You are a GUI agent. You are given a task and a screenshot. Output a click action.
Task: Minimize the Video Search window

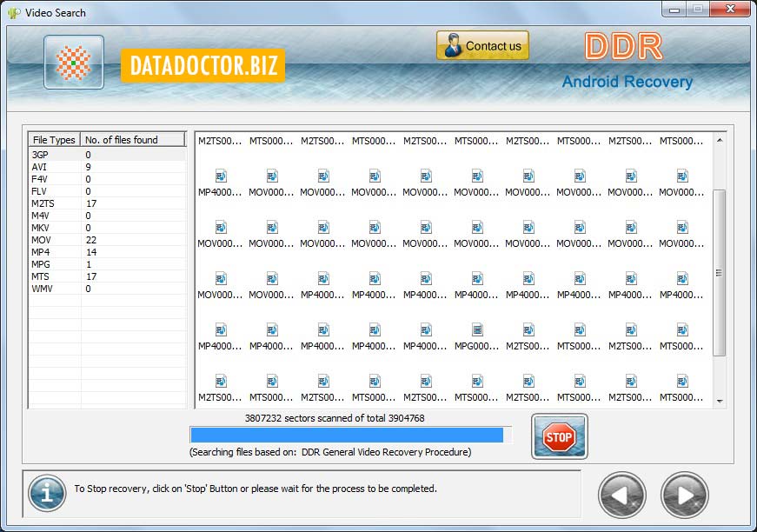[x=674, y=10]
